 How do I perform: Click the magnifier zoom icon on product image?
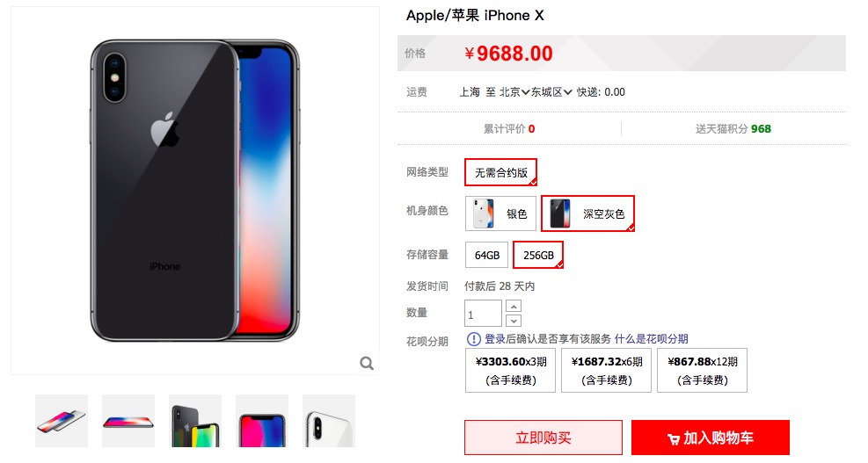[x=367, y=364]
